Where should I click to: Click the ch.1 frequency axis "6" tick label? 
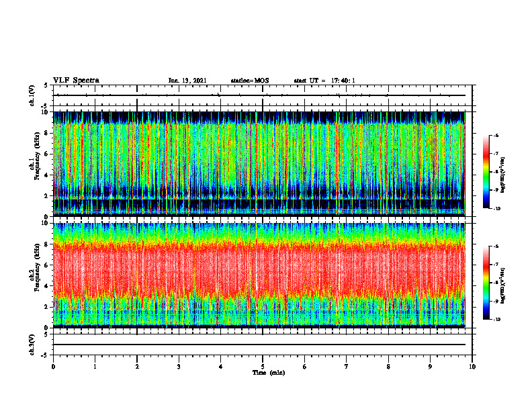coord(46,154)
